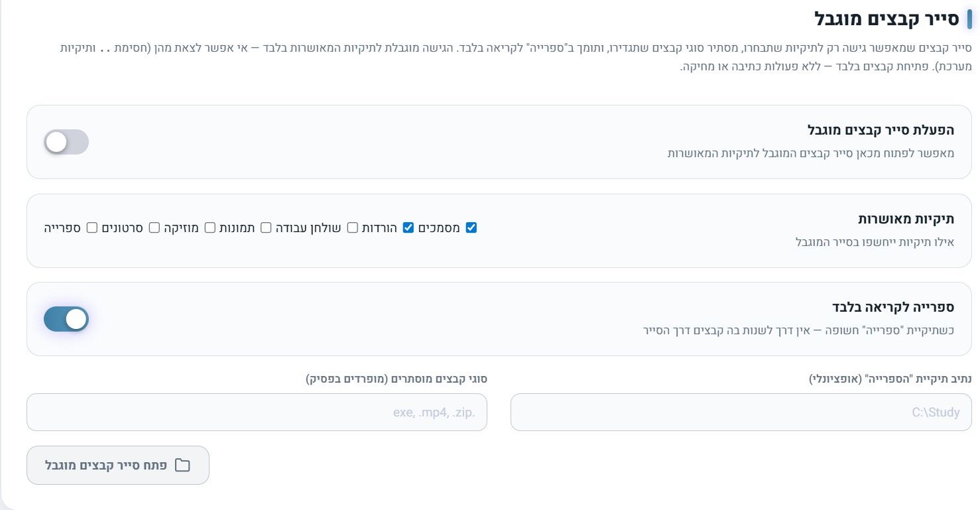Check the ספרייה folder checkbox

(92, 227)
